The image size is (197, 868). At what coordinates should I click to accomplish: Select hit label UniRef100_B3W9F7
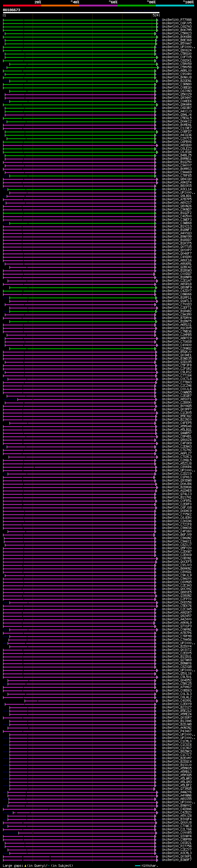coord(176,860)
